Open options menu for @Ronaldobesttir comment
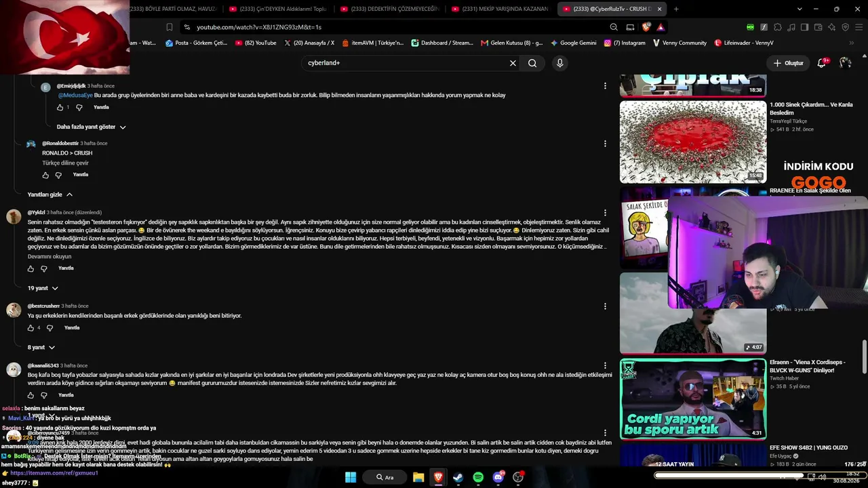The height and width of the screenshot is (488, 868). point(605,144)
